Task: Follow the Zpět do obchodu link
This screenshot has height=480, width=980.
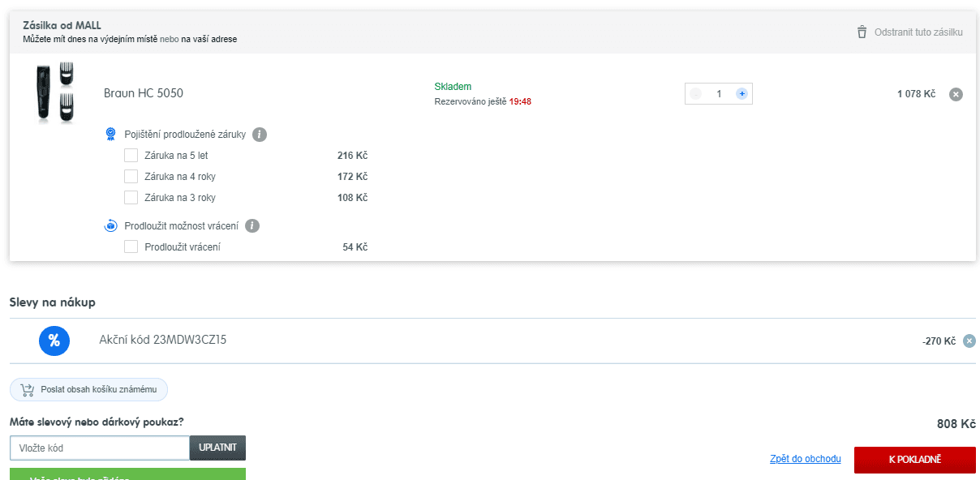Action: pyautogui.click(x=806, y=459)
